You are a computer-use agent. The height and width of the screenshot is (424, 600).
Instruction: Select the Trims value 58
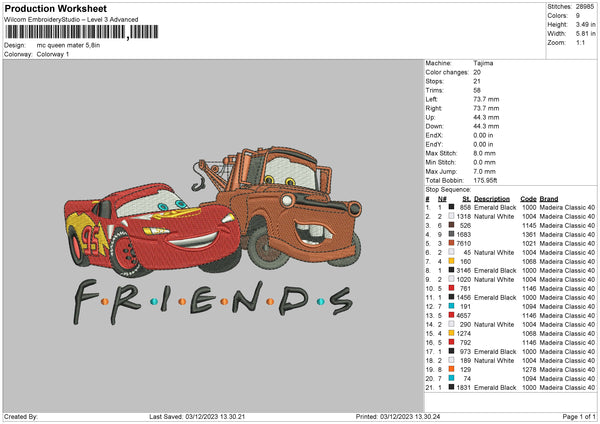tap(477, 90)
